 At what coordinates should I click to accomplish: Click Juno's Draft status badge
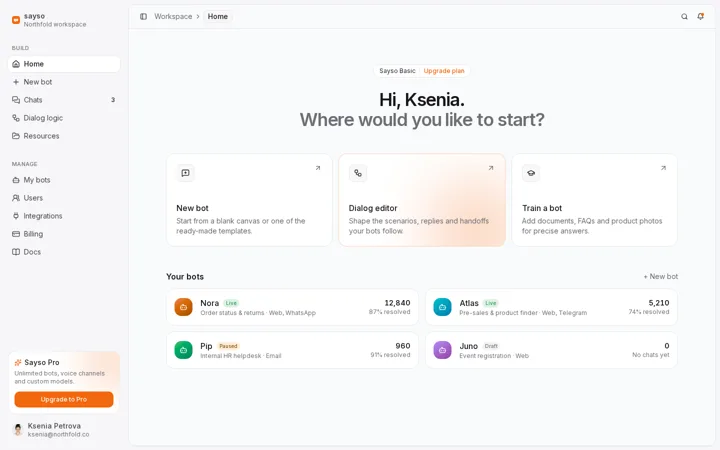[x=491, y=346]
